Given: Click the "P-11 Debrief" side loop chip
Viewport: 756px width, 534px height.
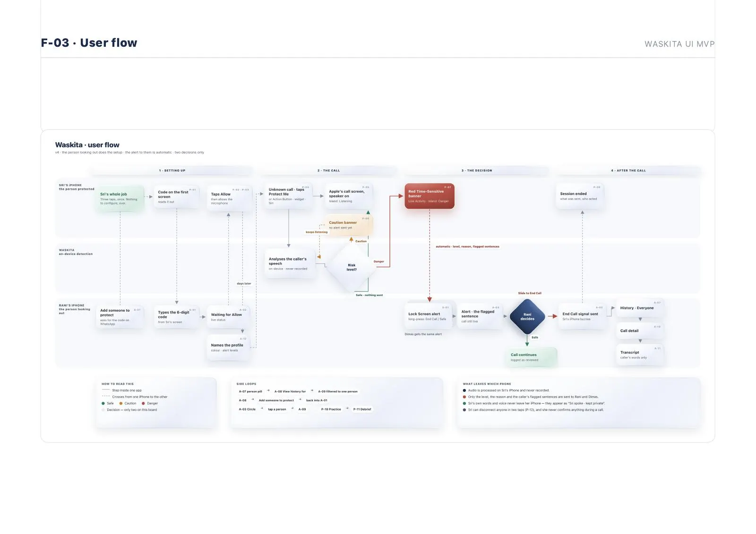Looking at the screenshot, I should pos(362,409).
